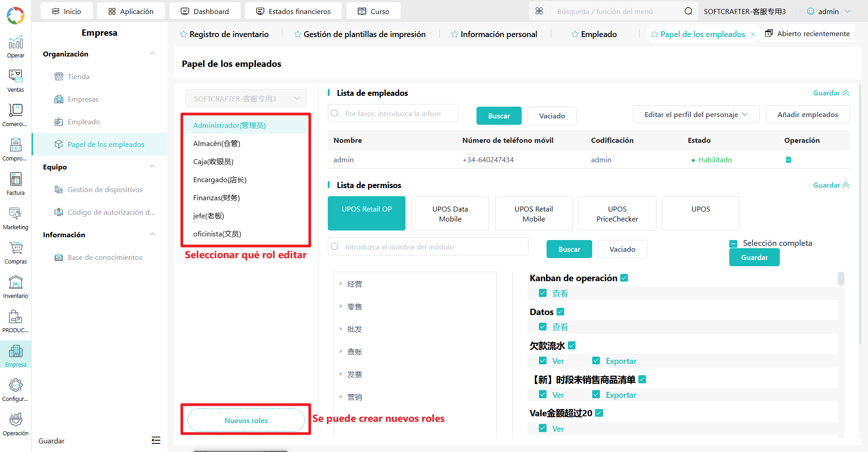Open the Configuración sidebar icon
The width and height of the screenshot is (868, 452).
click(15, 390)
